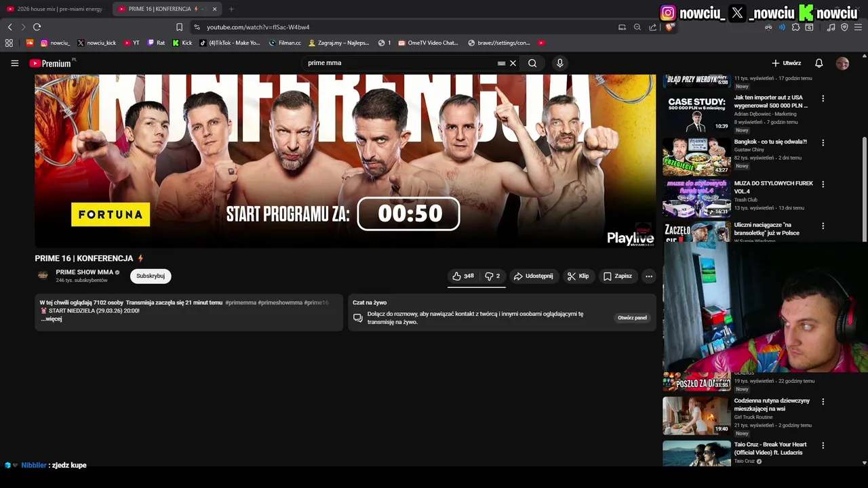Image resolution: width=868 pixels, height=488 pixels.
Task: Open a new browser tab plus button
Action: pos(231,9)
